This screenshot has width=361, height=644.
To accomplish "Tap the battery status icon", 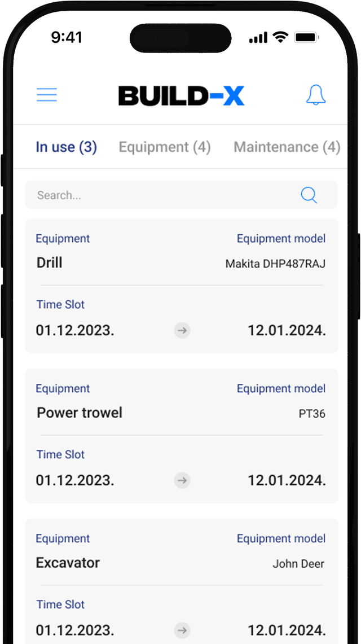I will click(x=307, y=38).
